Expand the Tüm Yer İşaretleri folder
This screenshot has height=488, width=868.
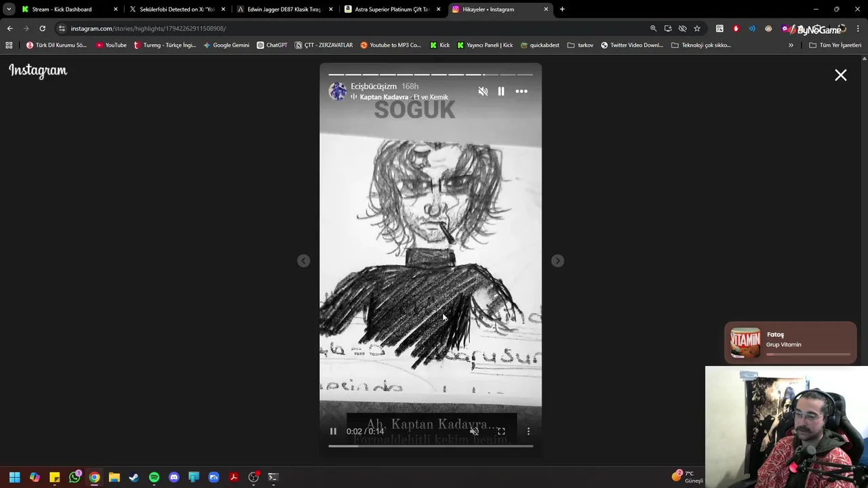[x=835, y=45]
